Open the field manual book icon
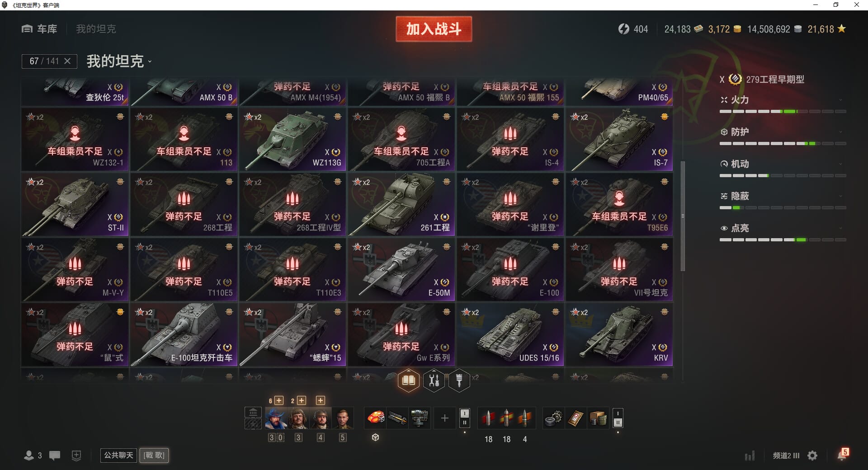Image resolution: width=868 pixels, height=470 pixels. (x=409, y=381)
